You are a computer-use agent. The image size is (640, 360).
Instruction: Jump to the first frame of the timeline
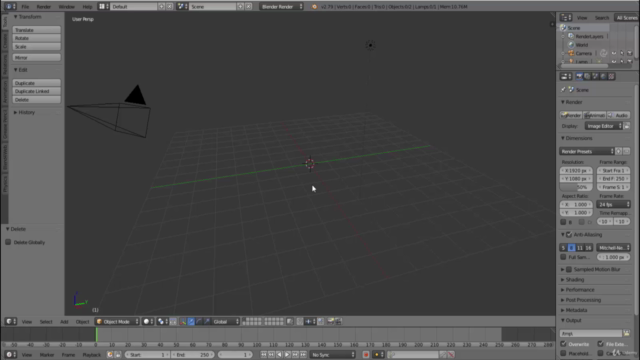pyautogui.click(x=264, y=355)
